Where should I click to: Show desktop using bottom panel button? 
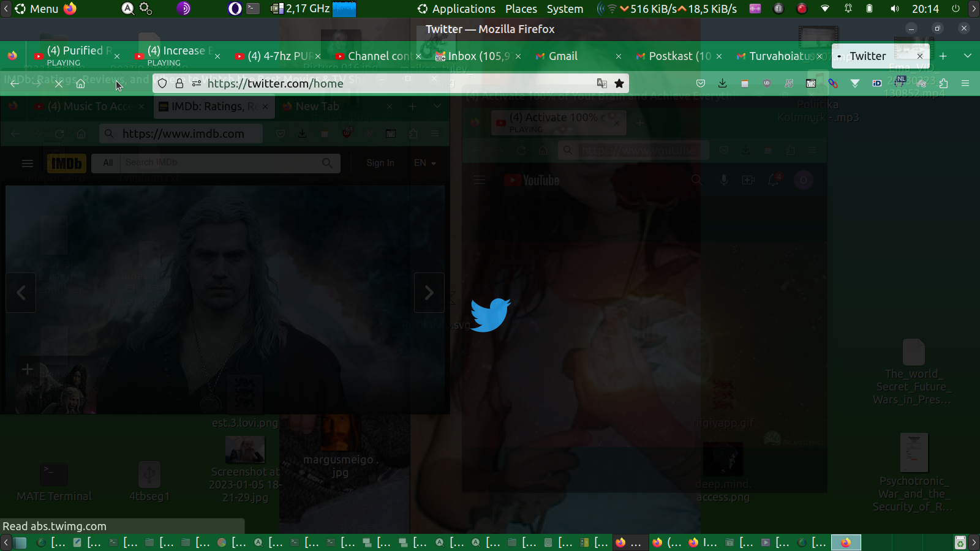click(x=21, y=542)
